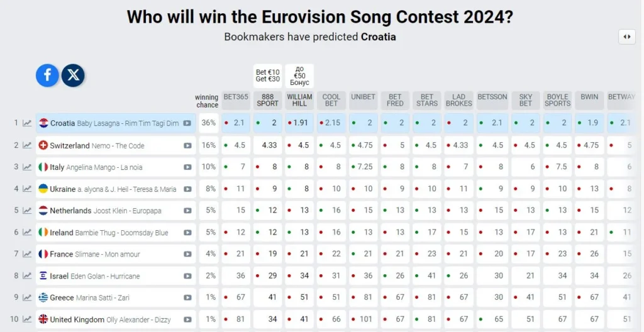The width and height of the screenshot is (644, 332).
Task: Open the odds history chart for Croatia
Action: pos(28,123)
